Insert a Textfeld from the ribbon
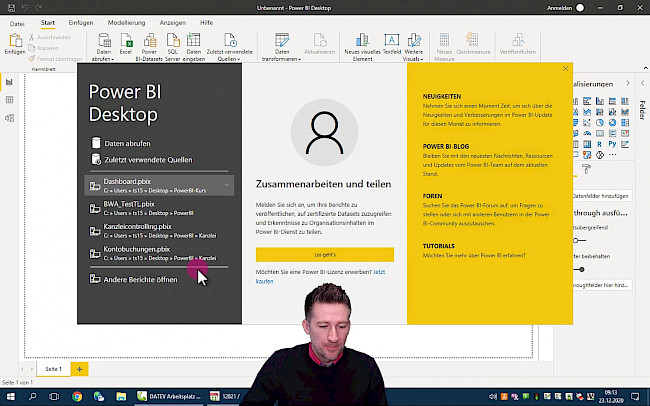The height and width of the screenshot is (406, 650). pyautogui.click(x=392, y=42)
